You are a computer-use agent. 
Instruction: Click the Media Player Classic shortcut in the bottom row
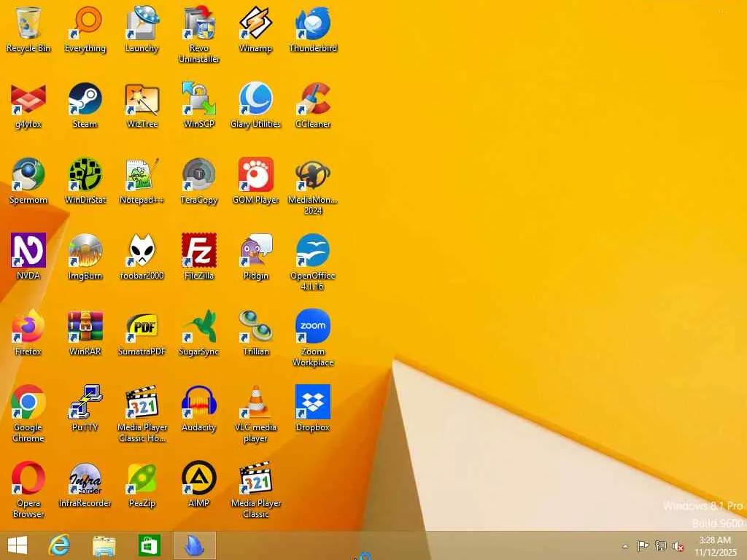[256, 489]
